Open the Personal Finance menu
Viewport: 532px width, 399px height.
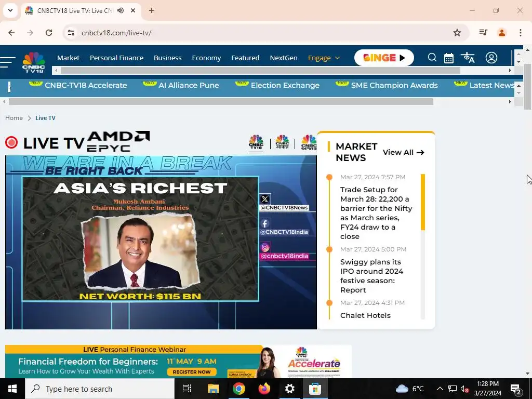coord(117,58)
